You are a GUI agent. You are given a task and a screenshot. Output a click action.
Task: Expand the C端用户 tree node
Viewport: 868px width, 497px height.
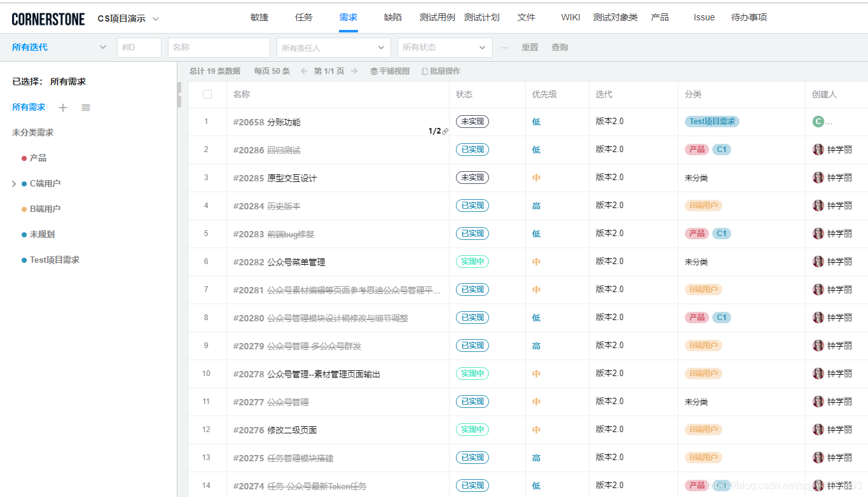[14, 184]
